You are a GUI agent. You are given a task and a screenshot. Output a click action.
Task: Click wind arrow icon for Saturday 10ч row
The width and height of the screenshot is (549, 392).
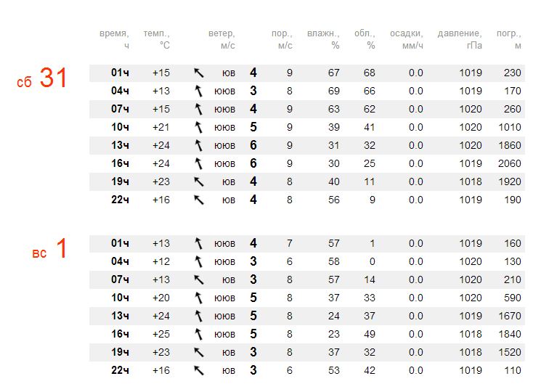(x=199, y=128)
